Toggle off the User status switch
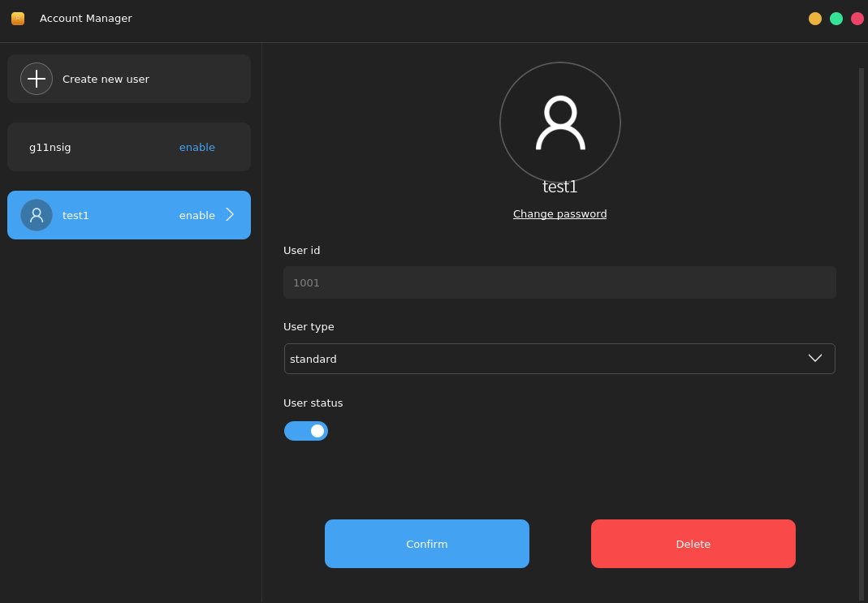Screen dimensions: 868x603 coord(306,431)
